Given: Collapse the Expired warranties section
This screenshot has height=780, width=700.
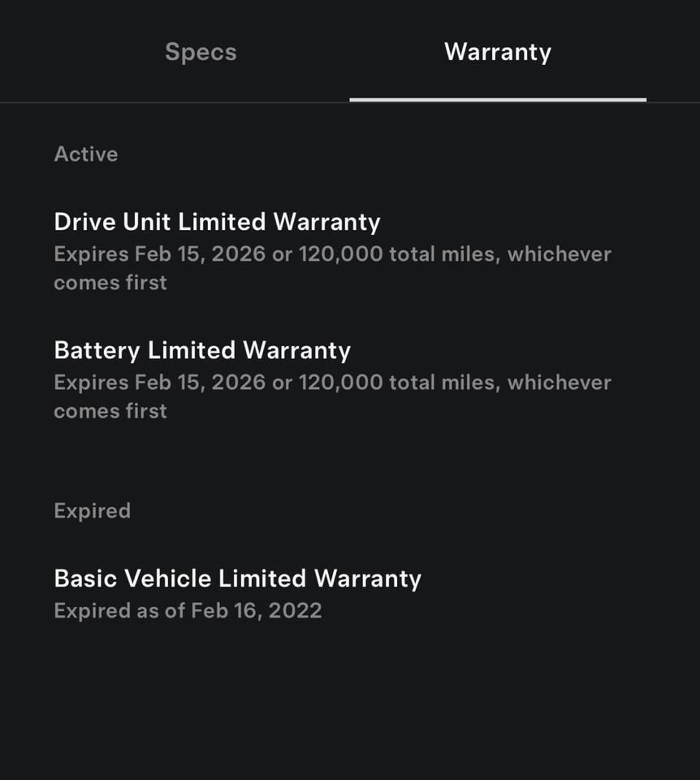Looking at the screenshot, I should coord(92,510).
